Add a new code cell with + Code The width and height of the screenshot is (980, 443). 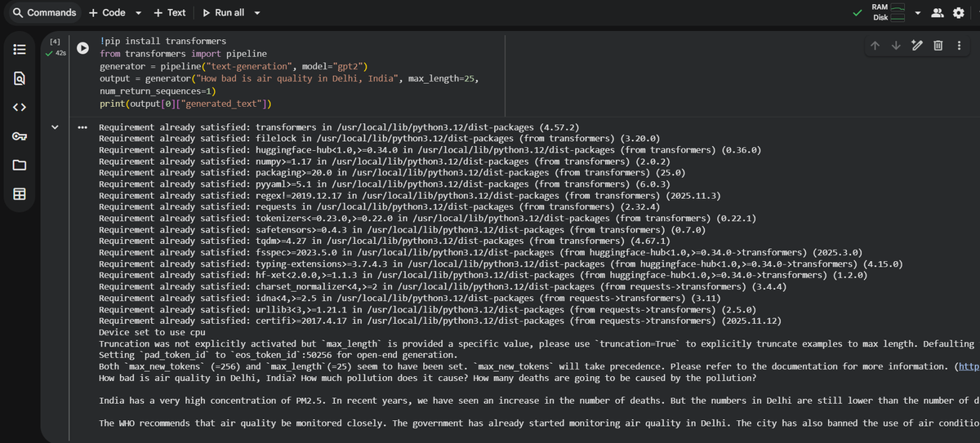107,12
